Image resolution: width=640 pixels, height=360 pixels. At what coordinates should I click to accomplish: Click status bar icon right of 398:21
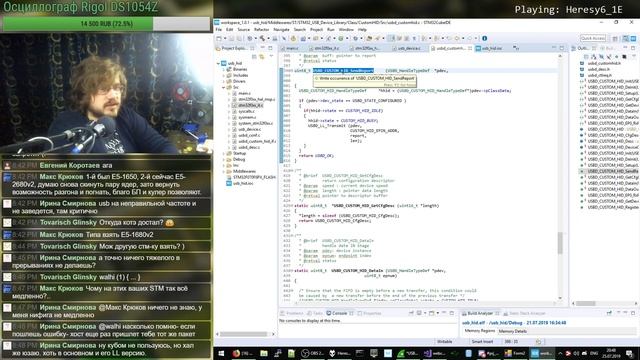click(539, 341)
